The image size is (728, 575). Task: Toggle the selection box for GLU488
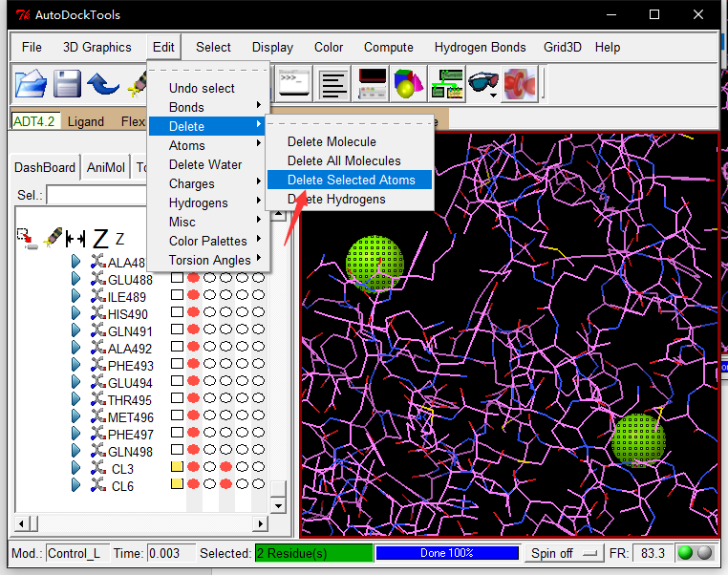177,278
